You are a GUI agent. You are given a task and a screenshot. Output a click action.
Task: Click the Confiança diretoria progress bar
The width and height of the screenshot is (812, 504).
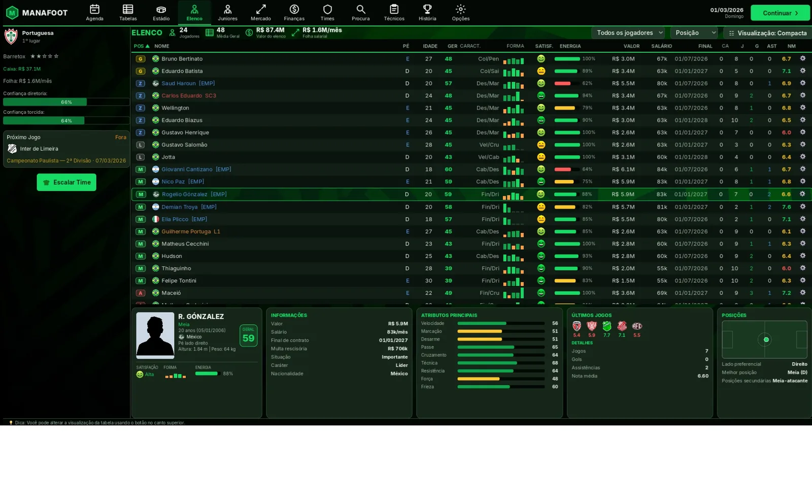click(x=66, y=102)
